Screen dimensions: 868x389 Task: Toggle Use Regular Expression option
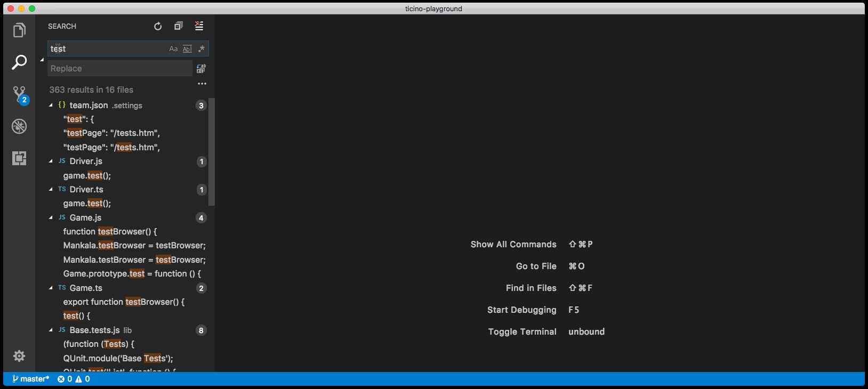tap(201, 49)
